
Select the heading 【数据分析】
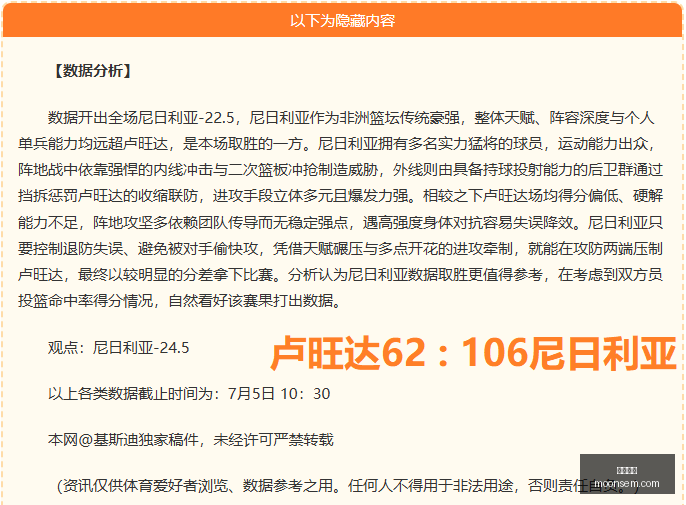93,71
